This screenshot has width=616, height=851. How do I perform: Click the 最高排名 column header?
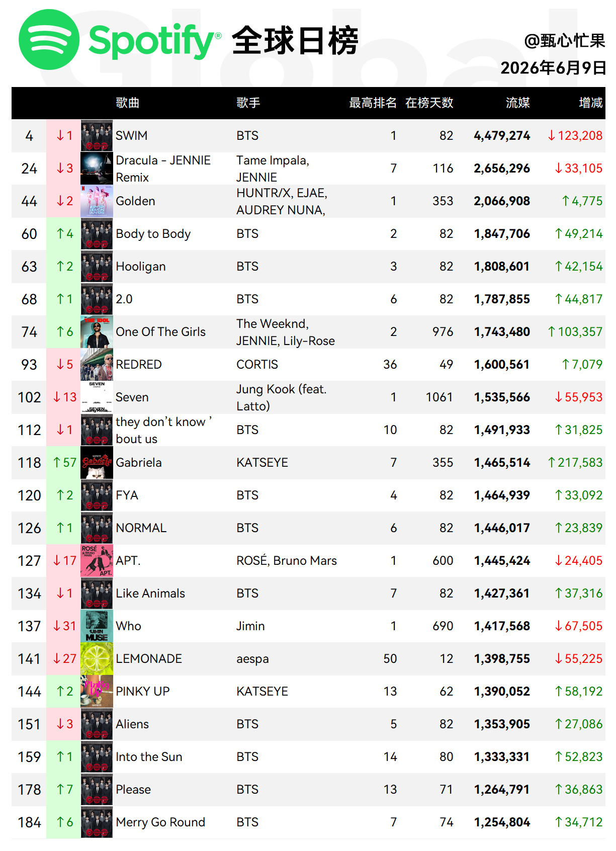[373, 103]
